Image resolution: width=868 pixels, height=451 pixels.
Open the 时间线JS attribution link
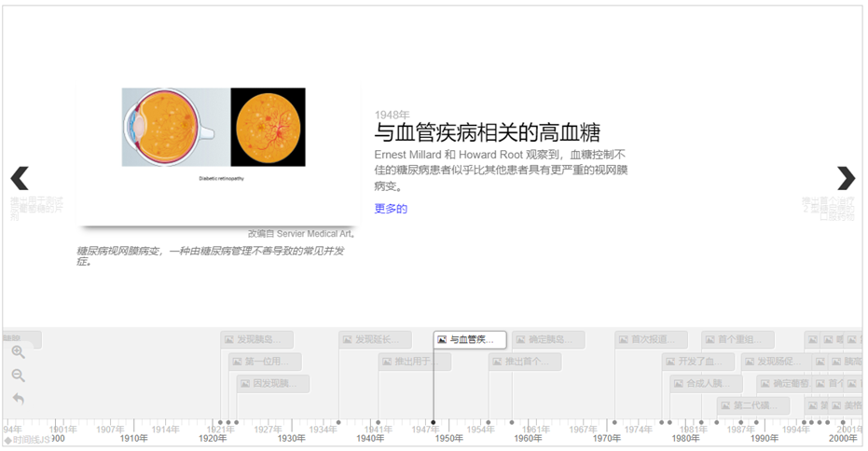click(x=27, y=440)
